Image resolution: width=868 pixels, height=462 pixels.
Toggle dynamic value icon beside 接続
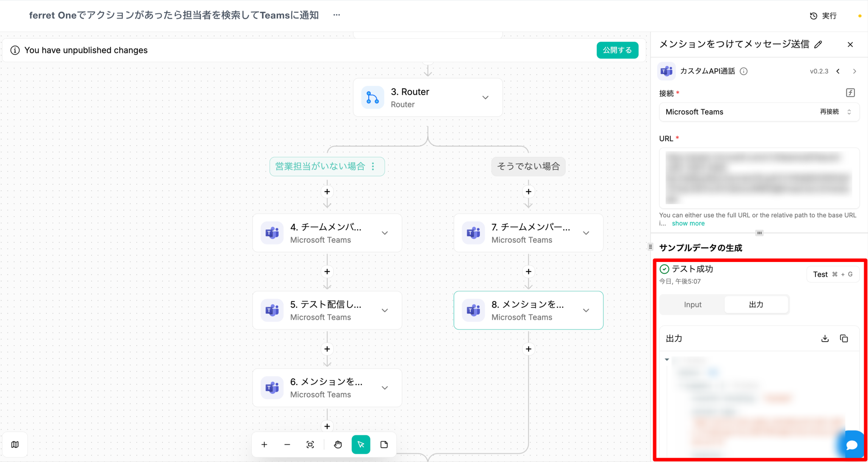(x=850, y=93)
